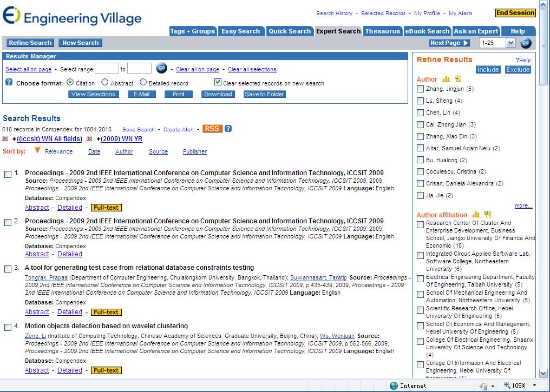Check the Motion objects detection result checkbox

pos(8,327)
